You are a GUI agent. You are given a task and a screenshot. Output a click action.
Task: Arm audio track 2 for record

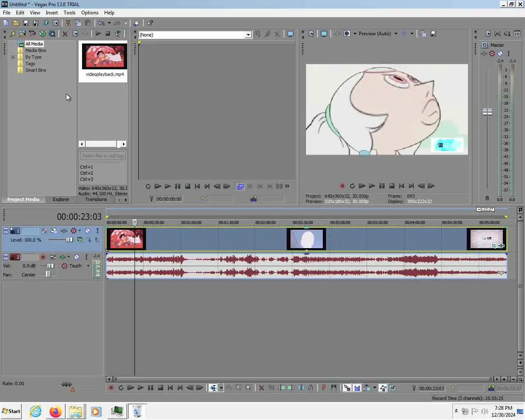point(43,257)
